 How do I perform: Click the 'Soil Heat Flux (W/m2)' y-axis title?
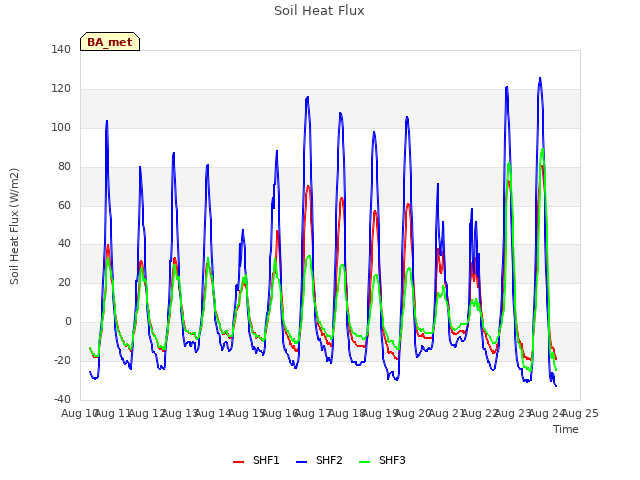(x=14, y=226)
